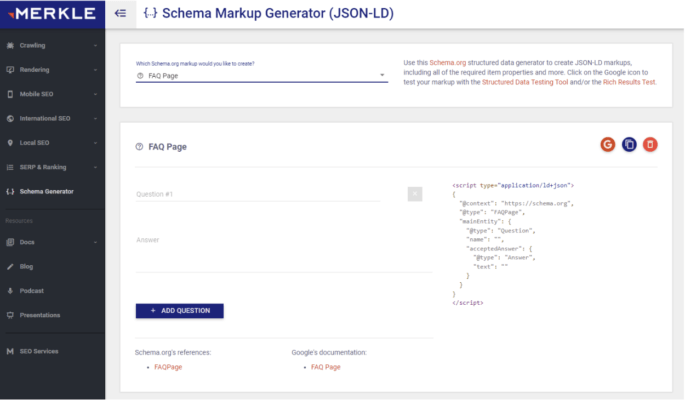Open the schema markup type dropdown
Viewport: 685px width, 400px height.
tap(260, 75)
